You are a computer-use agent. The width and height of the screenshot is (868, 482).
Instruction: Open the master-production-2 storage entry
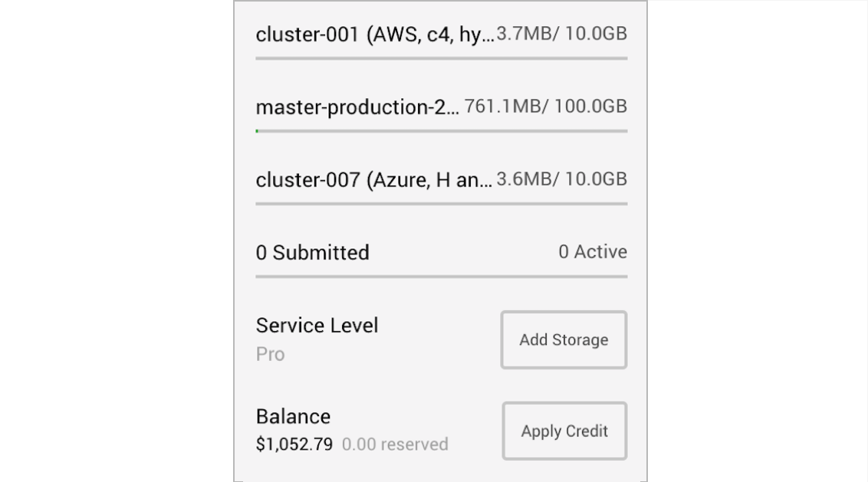coord(357,107)
